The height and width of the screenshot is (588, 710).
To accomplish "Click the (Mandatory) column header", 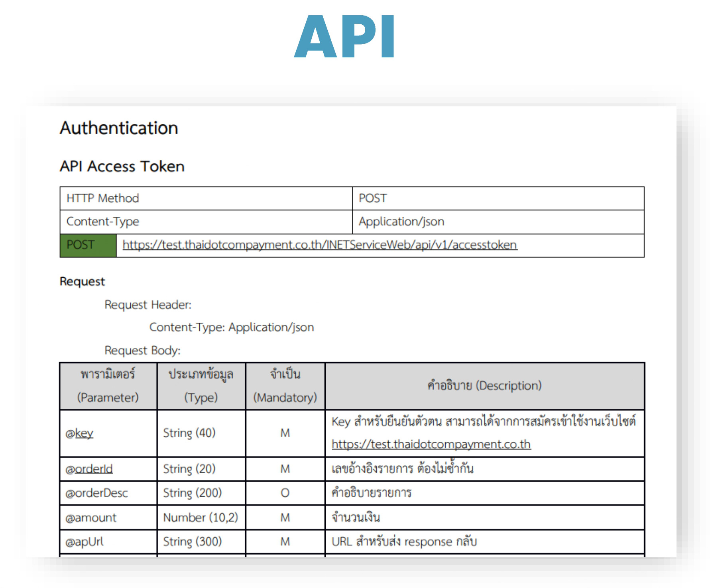I will pos(285,386).
